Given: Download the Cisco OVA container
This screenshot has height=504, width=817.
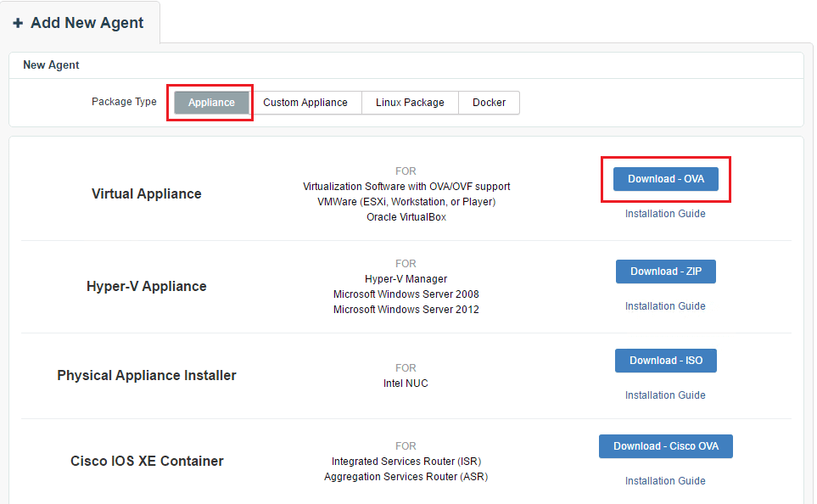Looking at the screenshot, I should (666, 446).
